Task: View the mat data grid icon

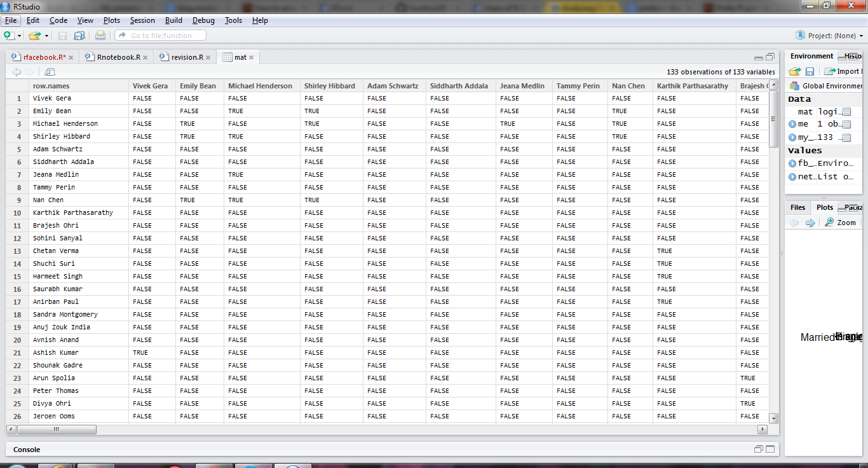Action: (846, 112)
